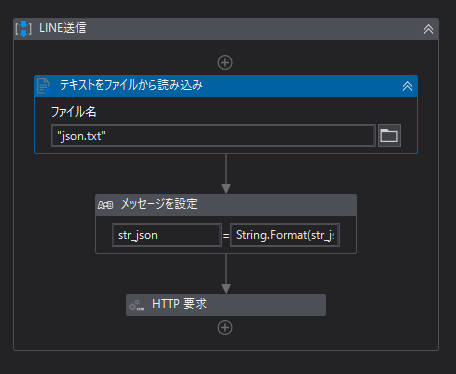The height and width of the screenshot is (374, 456).
Task: Click the "json.txt" file name field
Action: (x=213, y=136)
